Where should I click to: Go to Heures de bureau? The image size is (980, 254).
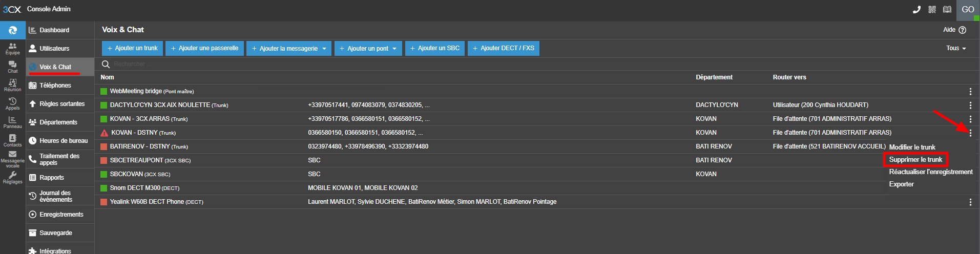60,141
